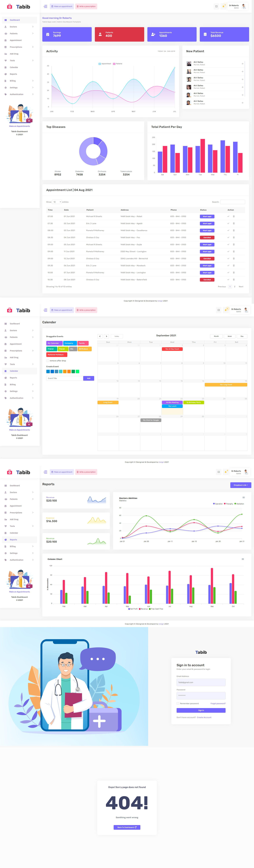Image resolution: width=254 pixels, height=868 pixels.
Task: Go to next month in the calendar
Action: [x=106, y=336]
